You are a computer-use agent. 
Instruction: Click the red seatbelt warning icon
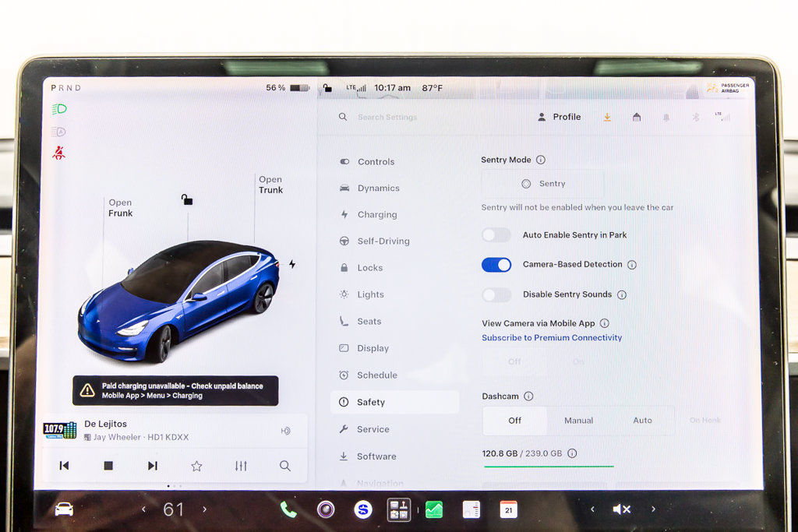[58, 153]
